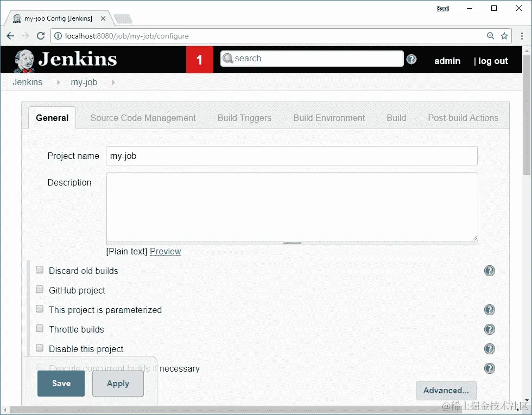Image resolution: width=532 pixels, height=415 pixels.
Task: Check Disable this project checkbox
Action: (x=40, y=348)
